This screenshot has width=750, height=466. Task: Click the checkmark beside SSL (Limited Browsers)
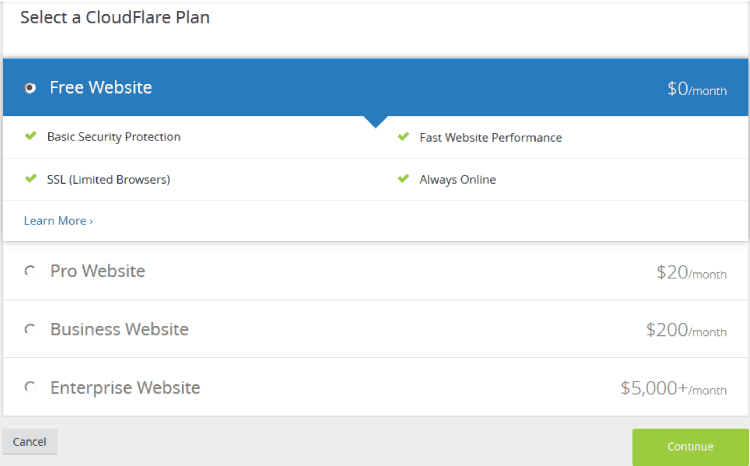coord(31,178)
